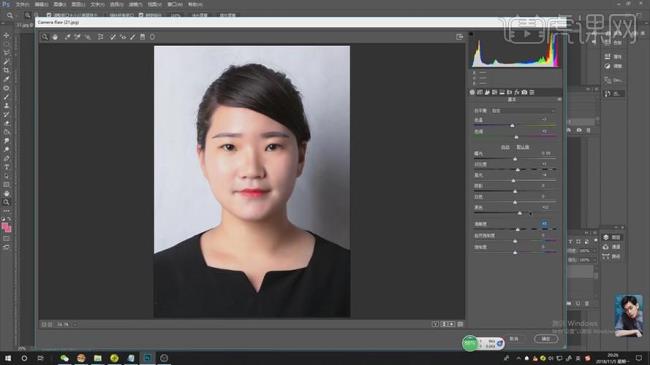Click the portrait photo preview
The width and height of the screenshot is (650, 365).
[x=252, y=182]
